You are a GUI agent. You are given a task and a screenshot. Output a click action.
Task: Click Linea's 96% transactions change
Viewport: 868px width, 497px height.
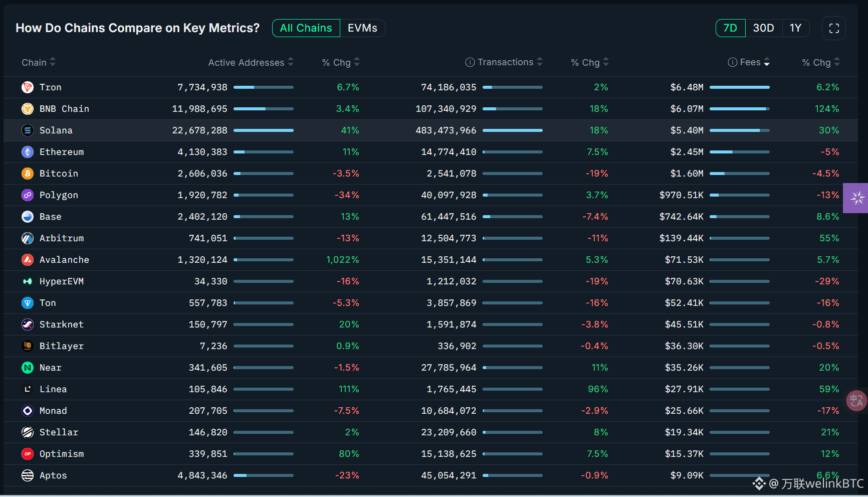pyautogui.click(x=598, y=389)
